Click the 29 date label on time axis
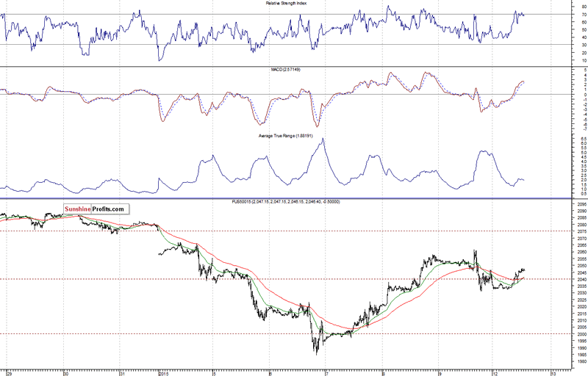 coord(9,372)
